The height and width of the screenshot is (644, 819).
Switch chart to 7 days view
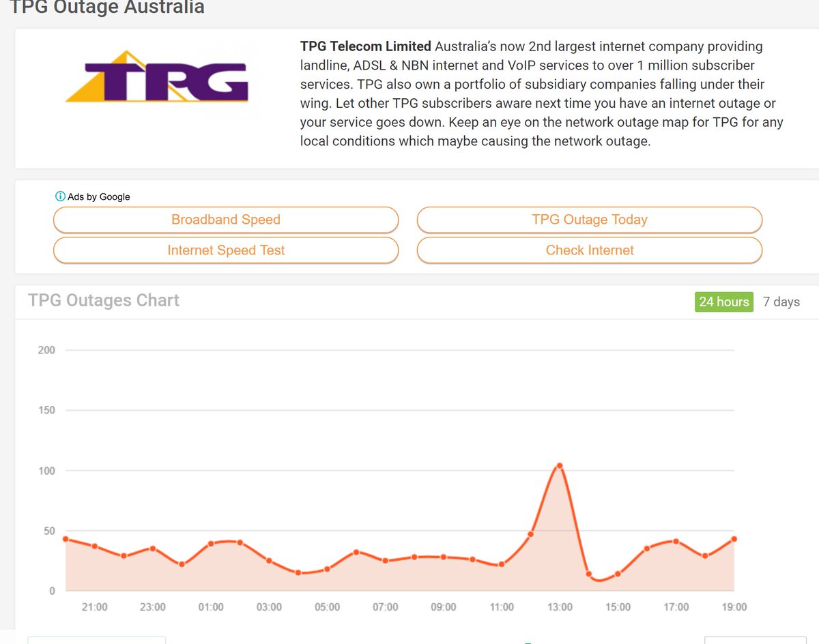[781, 302]
